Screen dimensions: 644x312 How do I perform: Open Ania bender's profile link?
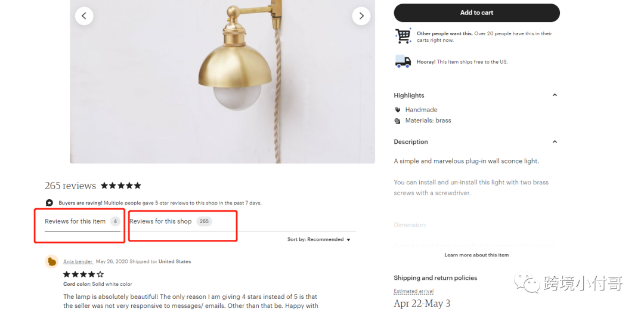click(x=78, y=261)
